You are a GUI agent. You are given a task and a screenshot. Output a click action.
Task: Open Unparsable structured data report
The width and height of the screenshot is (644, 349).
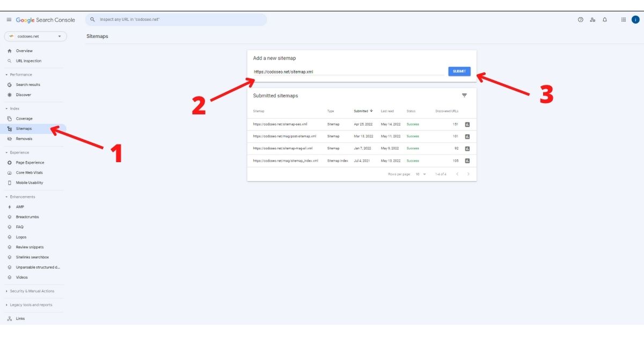(x=33, y=267)
